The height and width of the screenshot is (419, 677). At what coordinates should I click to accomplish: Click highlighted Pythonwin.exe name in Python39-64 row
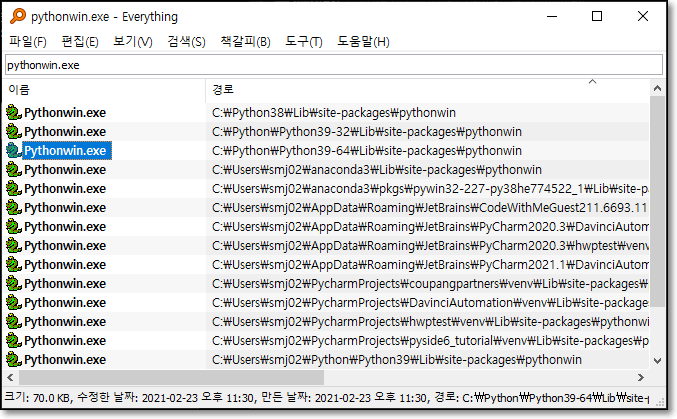(x=66, y=151)
